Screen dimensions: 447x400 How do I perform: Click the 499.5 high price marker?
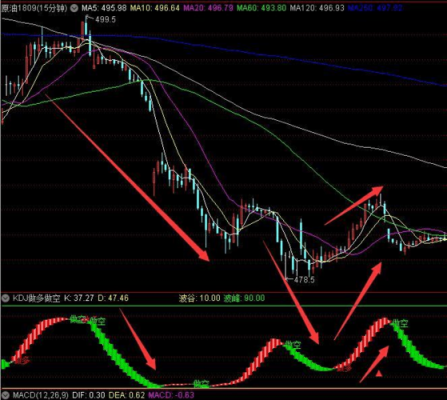pyautogui.click(x=105, y=20)
